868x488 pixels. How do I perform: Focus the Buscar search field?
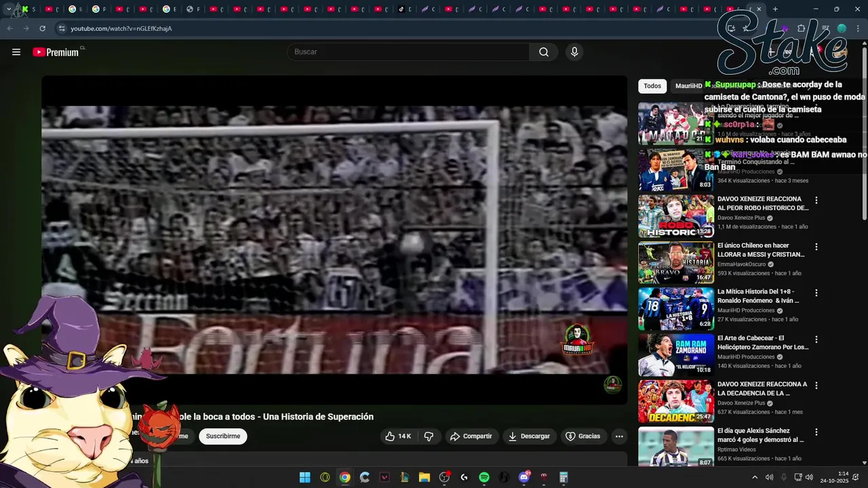[409, 52]
